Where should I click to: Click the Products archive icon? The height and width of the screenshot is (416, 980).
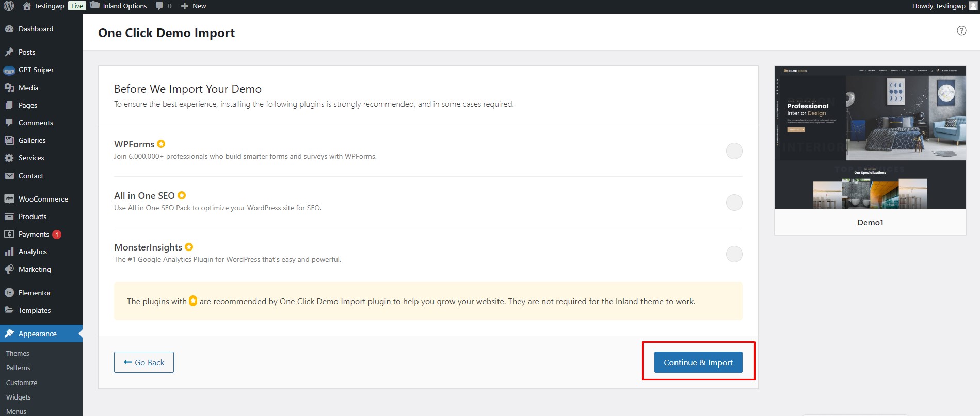click(x=9, y=217)
